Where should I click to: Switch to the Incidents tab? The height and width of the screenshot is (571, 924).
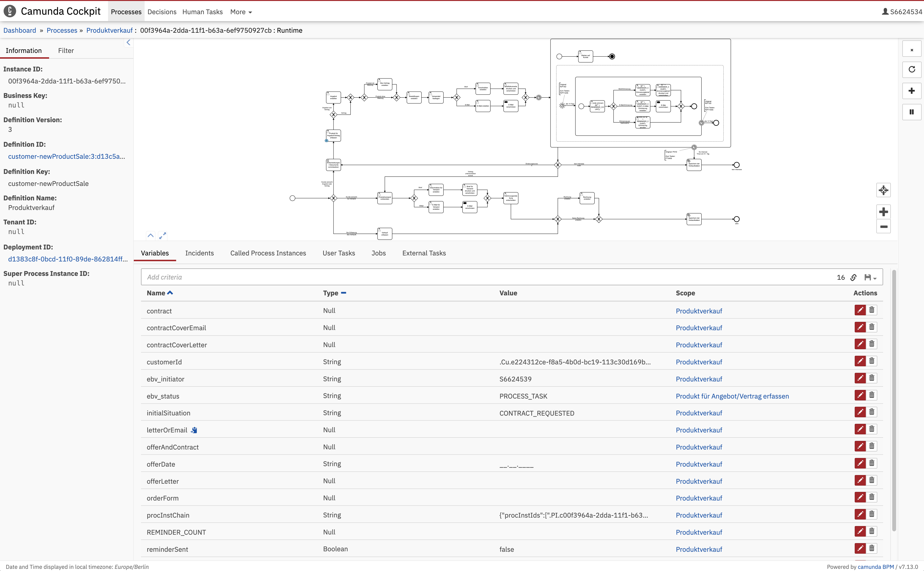[x=199, y=253]
